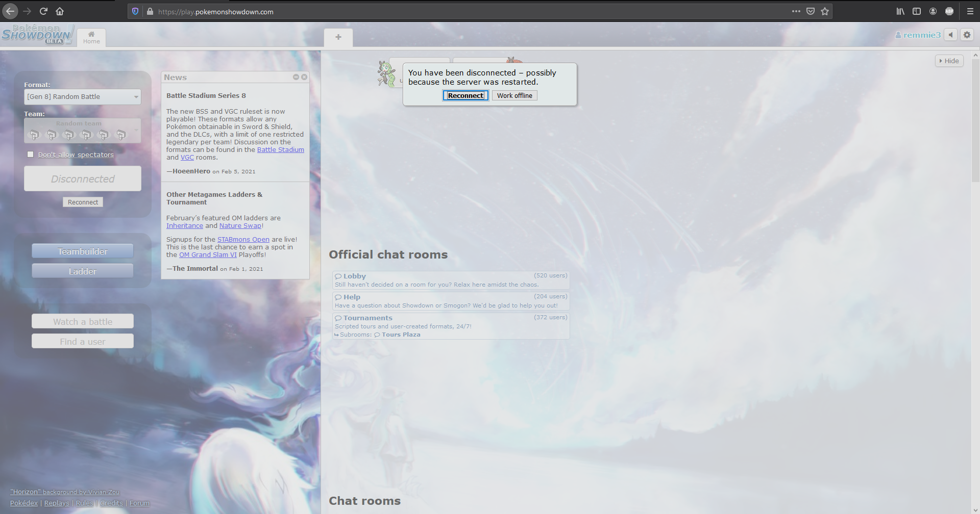Viewport: 980px width, 514px height.
Task: Collapse the room list with Hide button
Action: (949, 61)
